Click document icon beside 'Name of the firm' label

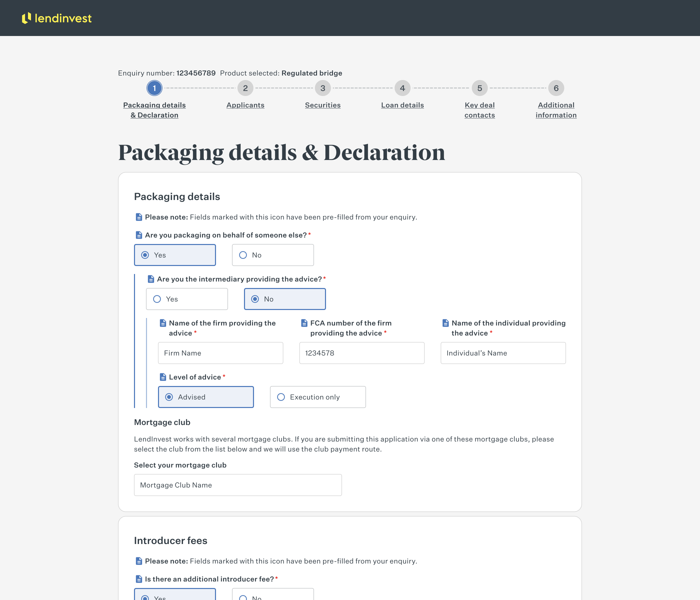click(163, 323)
